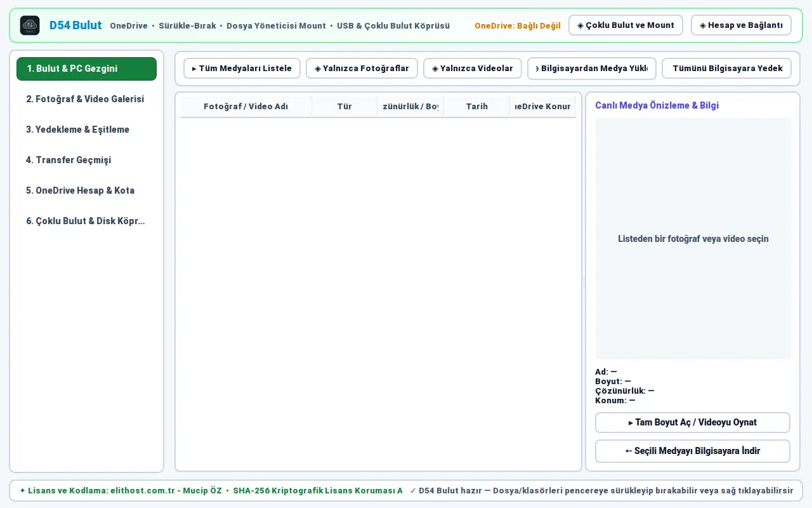812x508 pixels.
Task: Click the media preview placeholder area
Action: pyautogui.click(x=693, y=239)
